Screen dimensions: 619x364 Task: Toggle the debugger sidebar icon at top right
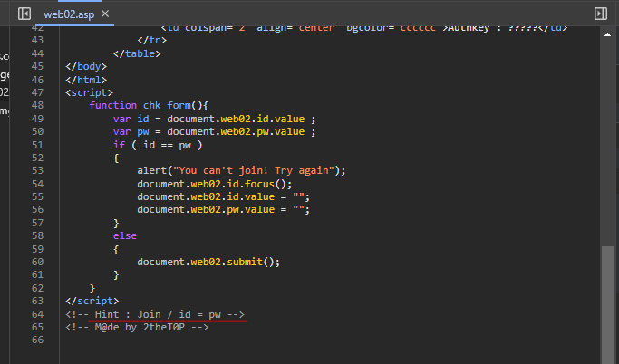tap(601, 14)
